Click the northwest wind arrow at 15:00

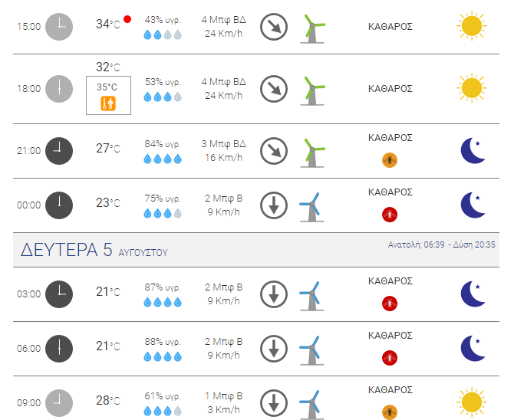[274, 27]
